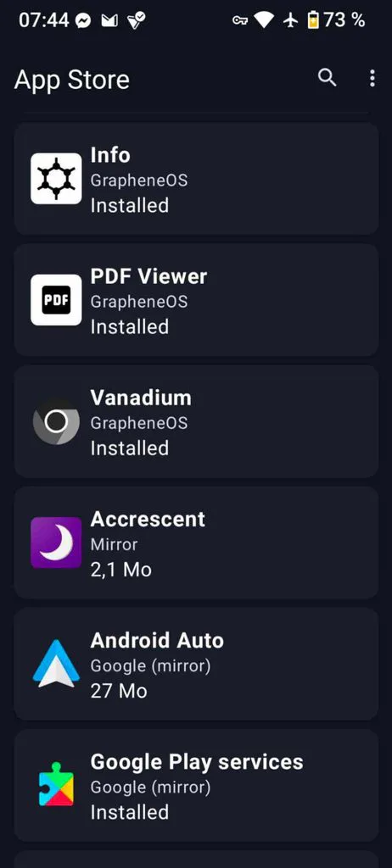
Task: Tap the Info app hexagon icon
Action: click(56, 178)
